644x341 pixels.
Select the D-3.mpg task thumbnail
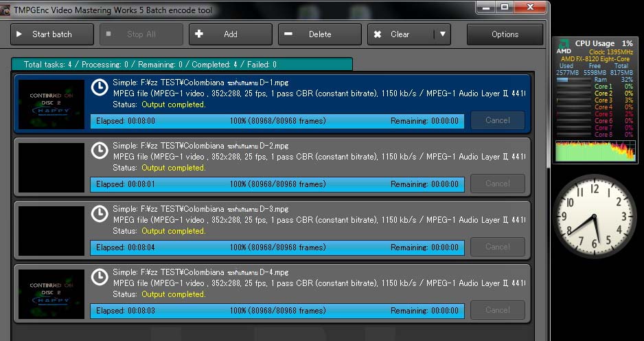[x=51, y=231]
